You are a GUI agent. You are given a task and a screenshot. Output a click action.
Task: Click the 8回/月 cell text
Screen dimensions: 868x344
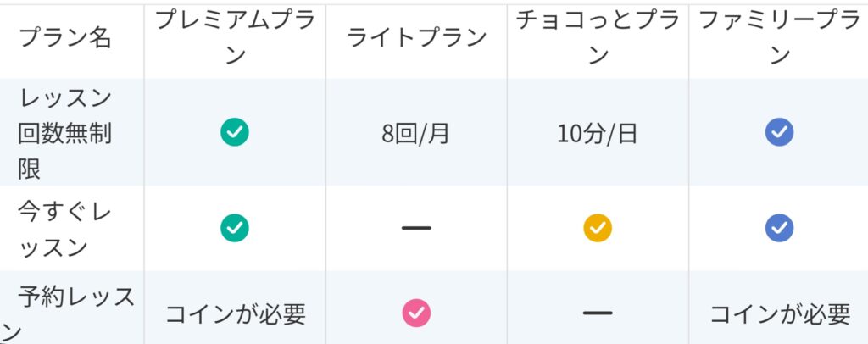point(415,134)
